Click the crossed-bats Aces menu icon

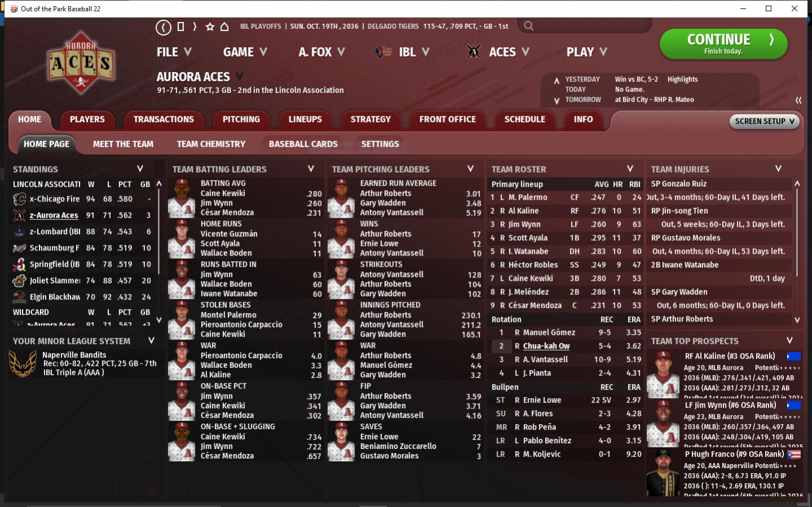click(x=473, y=52)
